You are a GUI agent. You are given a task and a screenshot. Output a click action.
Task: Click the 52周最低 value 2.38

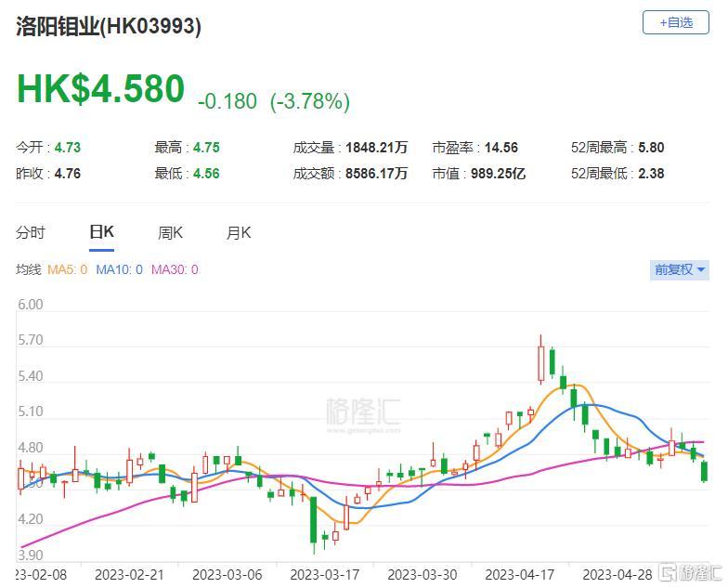652,174
